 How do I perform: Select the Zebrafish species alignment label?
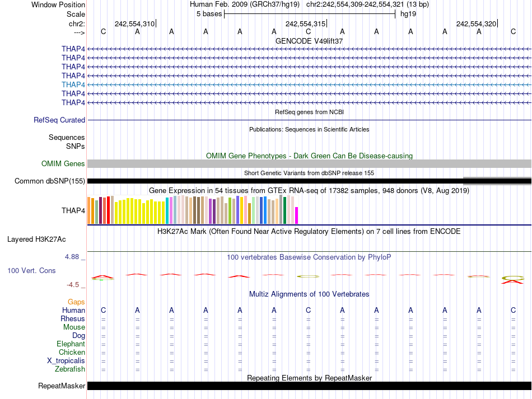pos(70,369)
